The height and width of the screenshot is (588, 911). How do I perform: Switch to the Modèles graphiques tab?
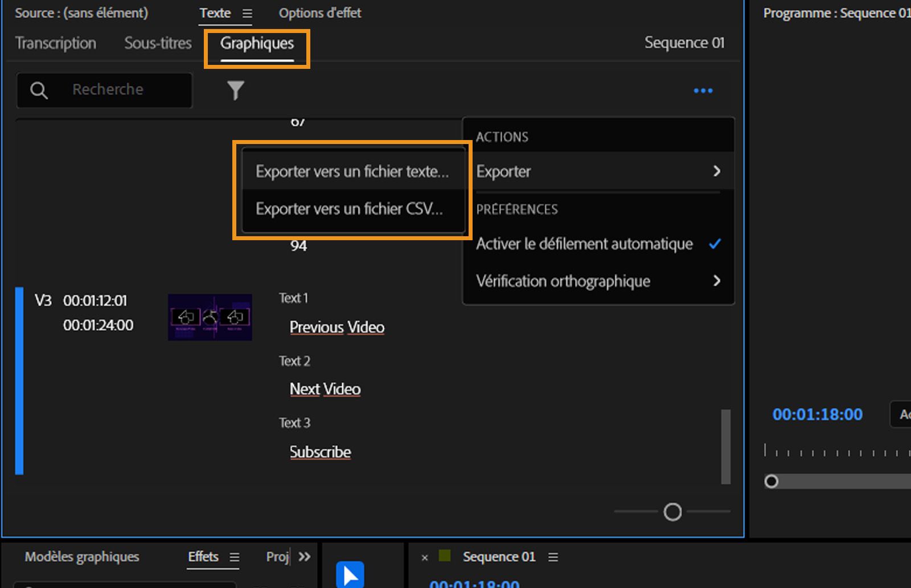82,557
